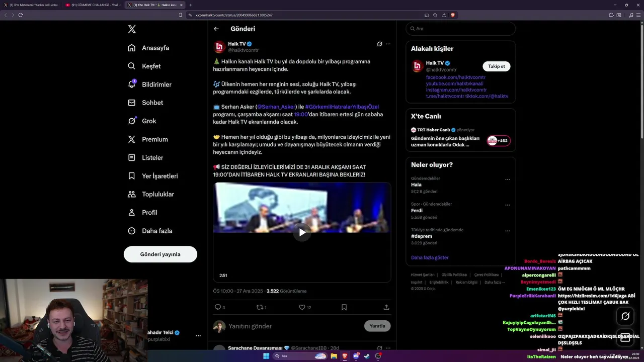Expand Daha fazla menu in sidebar
This screenshot has height=362, width=644.
click(150, 231)
